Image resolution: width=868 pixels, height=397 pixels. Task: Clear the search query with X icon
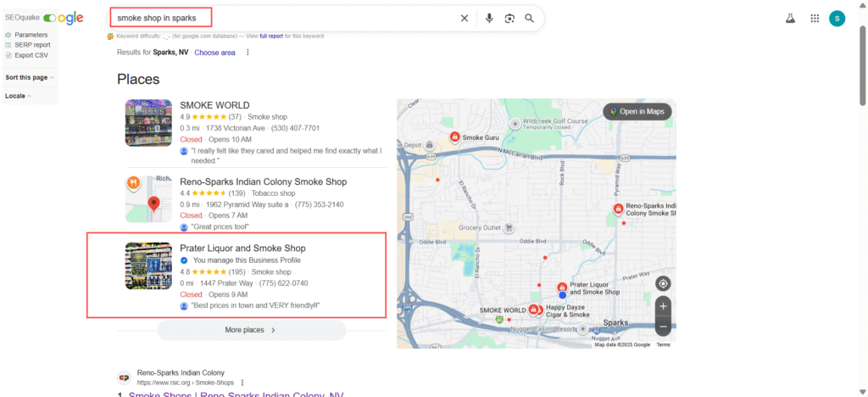point(464,18)
